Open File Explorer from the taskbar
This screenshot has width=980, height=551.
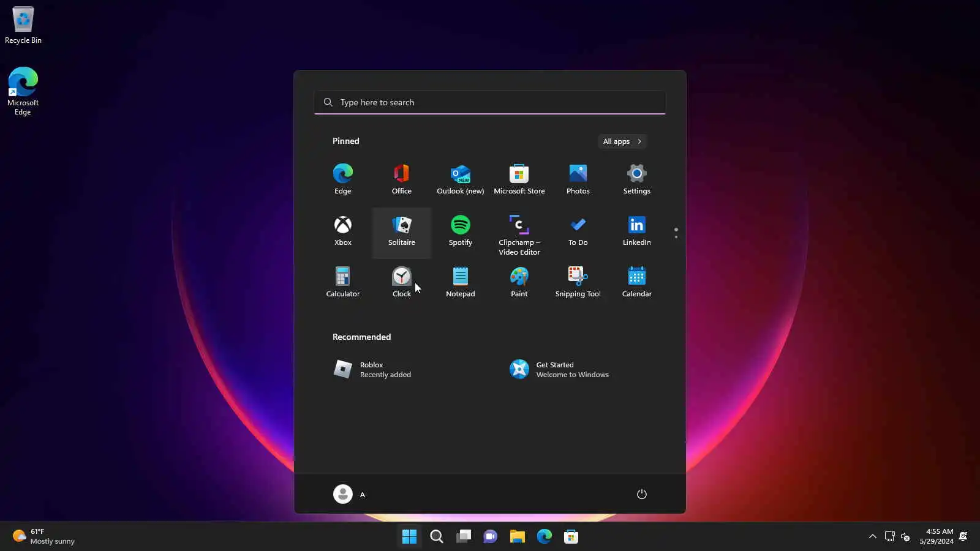tap(518, 537)
